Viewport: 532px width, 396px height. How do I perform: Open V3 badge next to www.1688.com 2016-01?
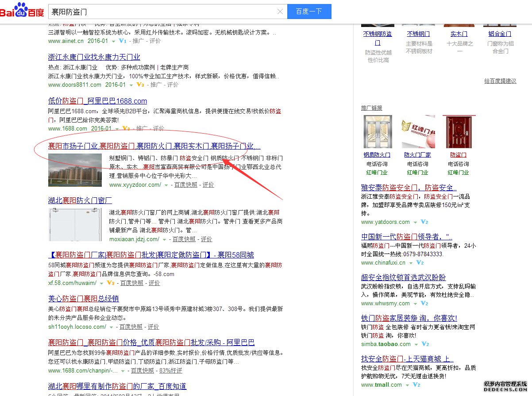coord(126,128)
